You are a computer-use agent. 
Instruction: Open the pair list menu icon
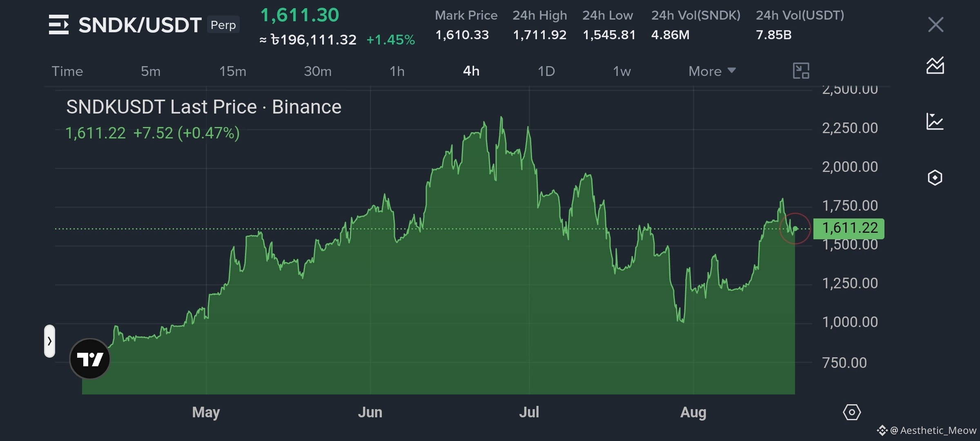tap(59, 25)
